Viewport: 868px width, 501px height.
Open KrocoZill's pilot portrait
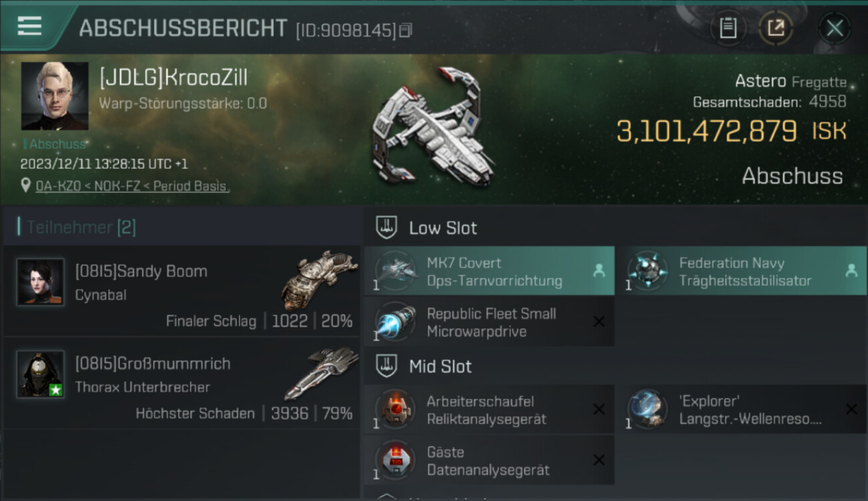pos(55,96)
